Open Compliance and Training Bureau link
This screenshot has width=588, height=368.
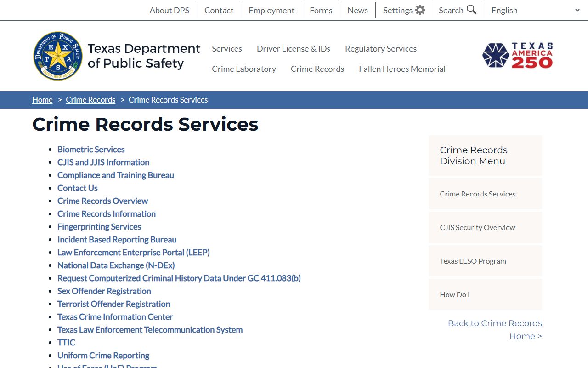pos(116,175)
